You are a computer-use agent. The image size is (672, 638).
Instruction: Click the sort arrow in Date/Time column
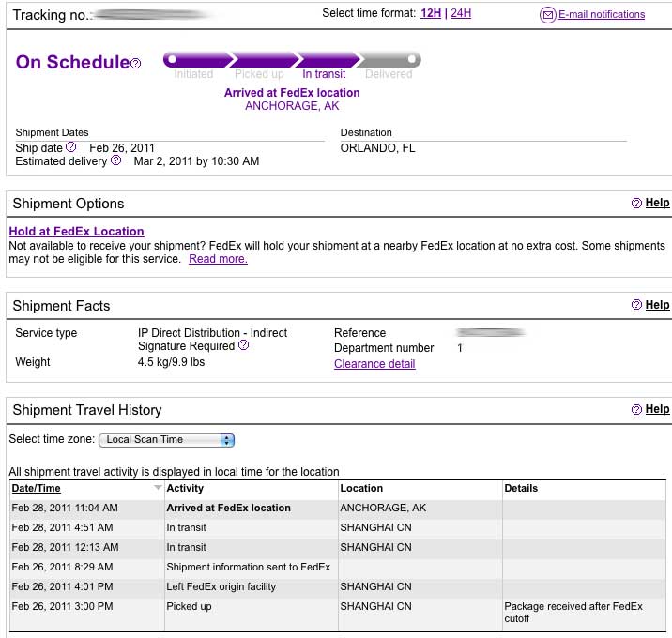(x=158, y=488)
